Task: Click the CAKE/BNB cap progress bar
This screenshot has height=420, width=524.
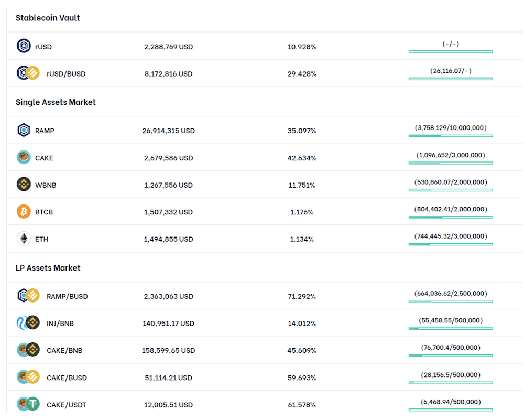Action: click(451, 356)
